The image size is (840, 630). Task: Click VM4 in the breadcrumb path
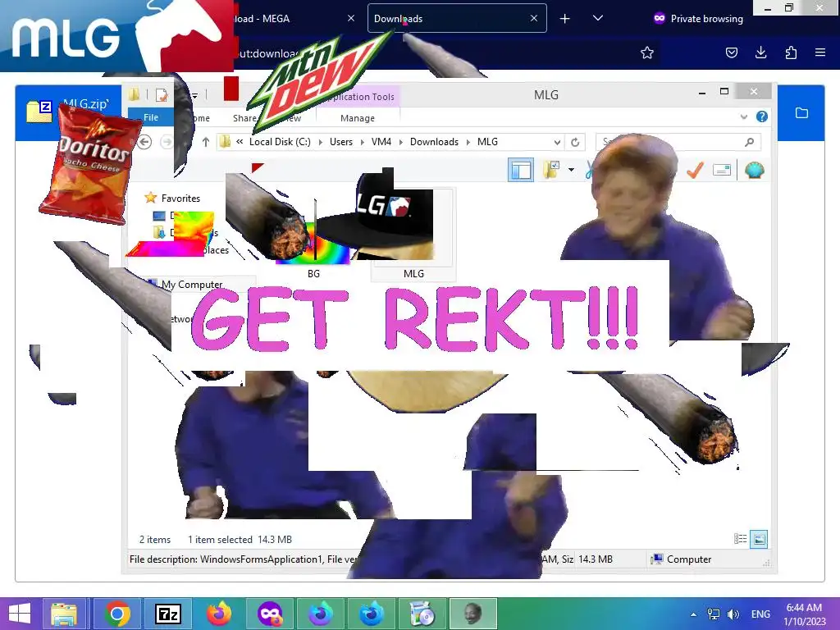(381, 142)
